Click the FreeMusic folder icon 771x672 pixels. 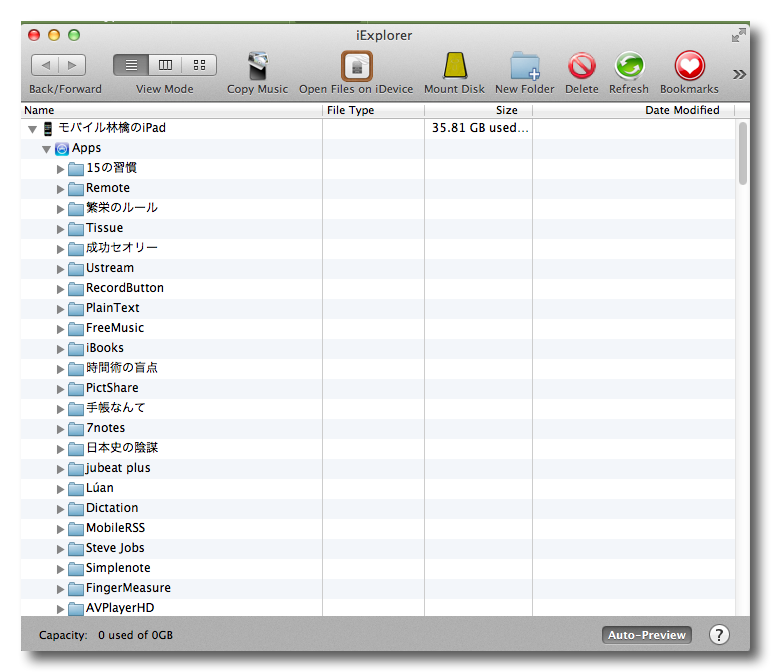click(76, 329)
